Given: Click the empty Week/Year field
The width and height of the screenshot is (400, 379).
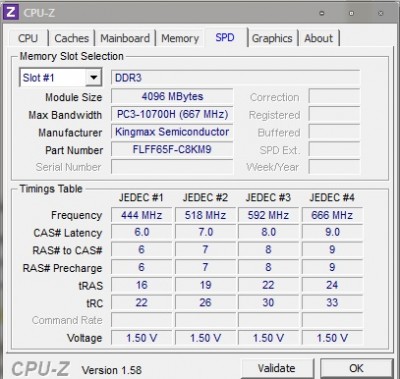Looking at the screenshot, I should 334,167.
